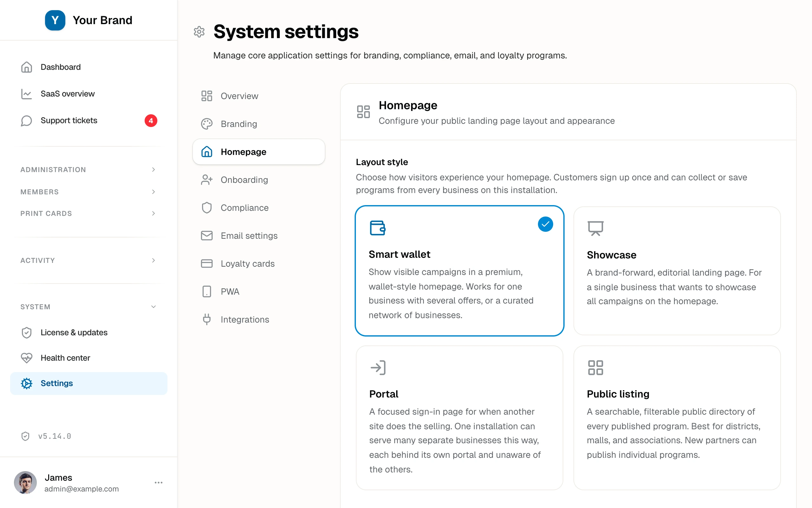This screenshot has width=812, height=508.
Task: Switch to Loyalty cards tab
Action: [259, 264]
